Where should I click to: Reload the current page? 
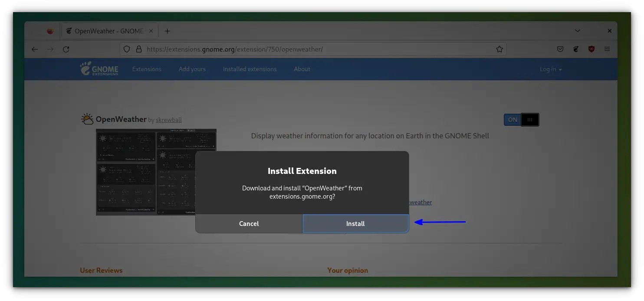(x=66, y=49)
